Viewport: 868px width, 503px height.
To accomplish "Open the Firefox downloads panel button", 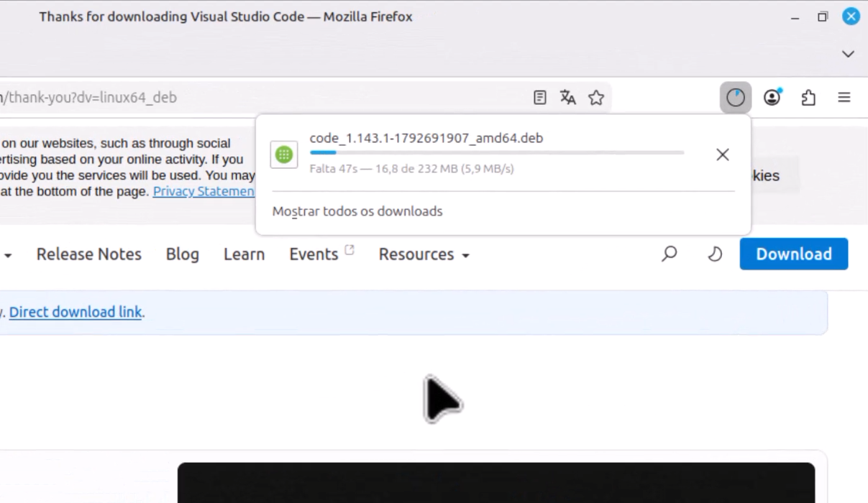I will coord(735,98).
